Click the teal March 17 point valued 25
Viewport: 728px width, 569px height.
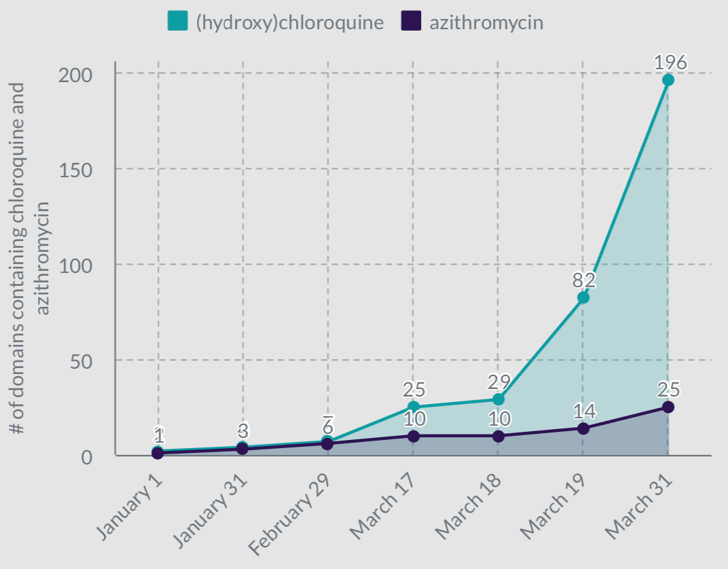click(414, 407)
